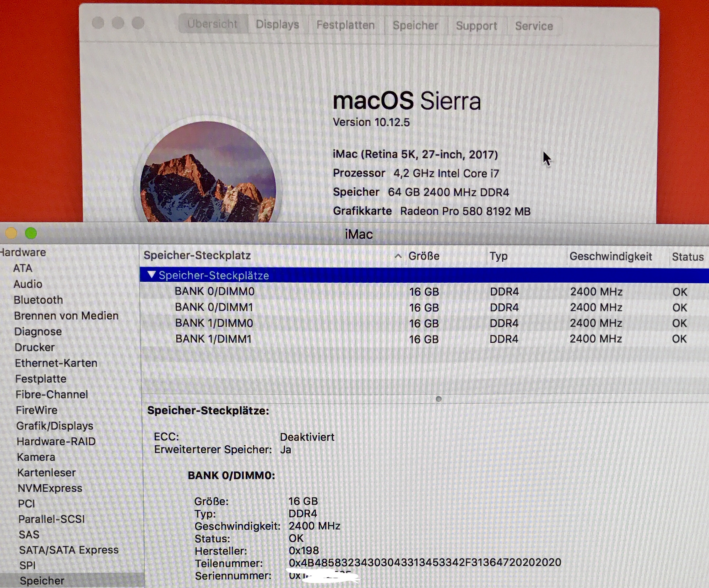The image size is (709, 588).
Task: Select NVMExpress in the sidebar
Action: click(50, 488)
